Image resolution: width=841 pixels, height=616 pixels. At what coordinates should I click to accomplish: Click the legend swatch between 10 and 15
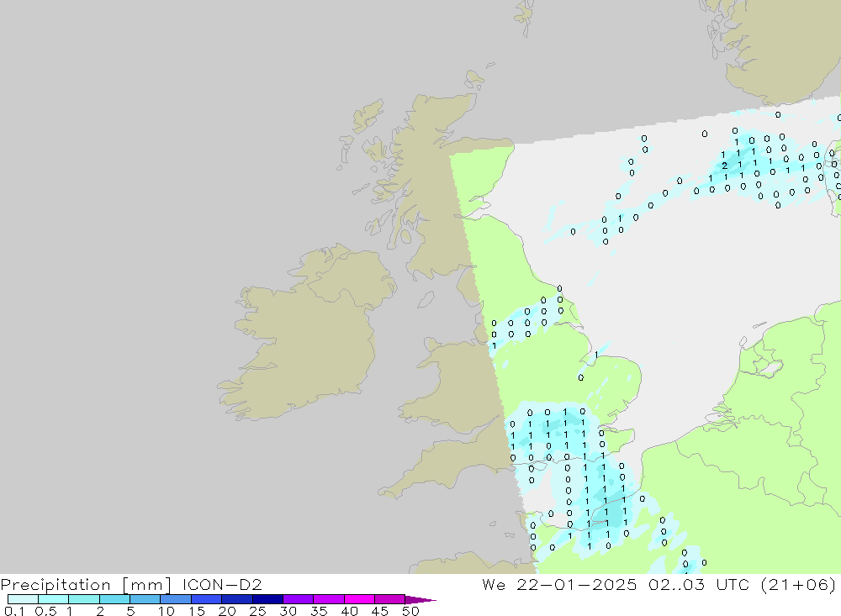(176, 599)
